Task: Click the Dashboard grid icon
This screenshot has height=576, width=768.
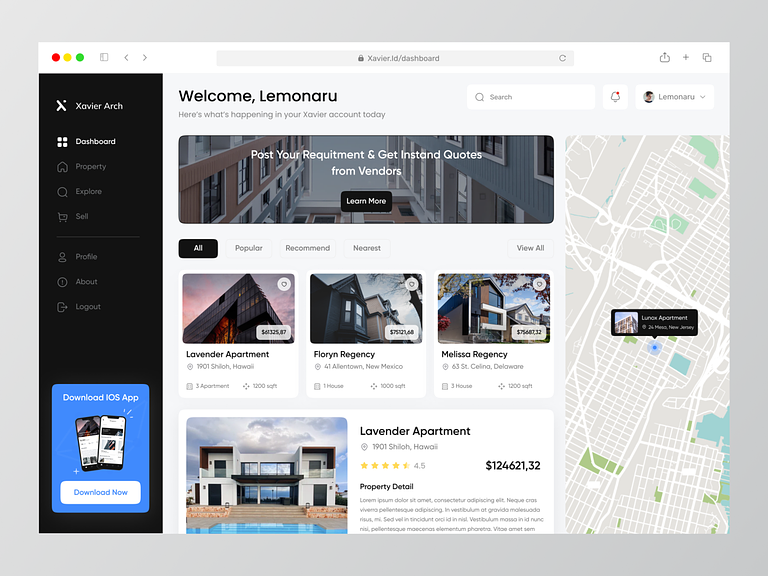Action: pos(62,142)
